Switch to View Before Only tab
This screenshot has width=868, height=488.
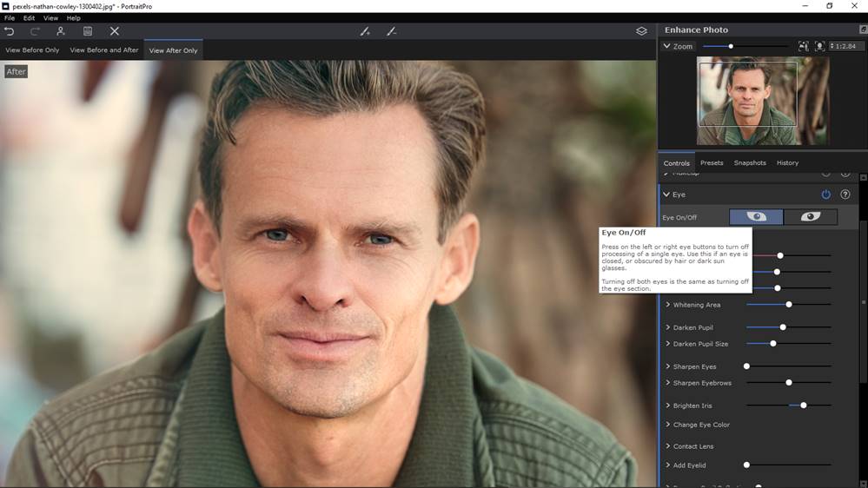[x=32, y=49]
